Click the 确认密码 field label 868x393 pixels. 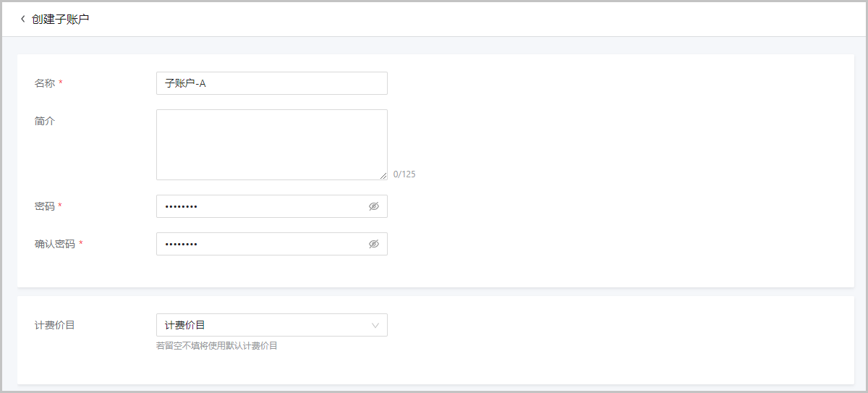(55, 244)
